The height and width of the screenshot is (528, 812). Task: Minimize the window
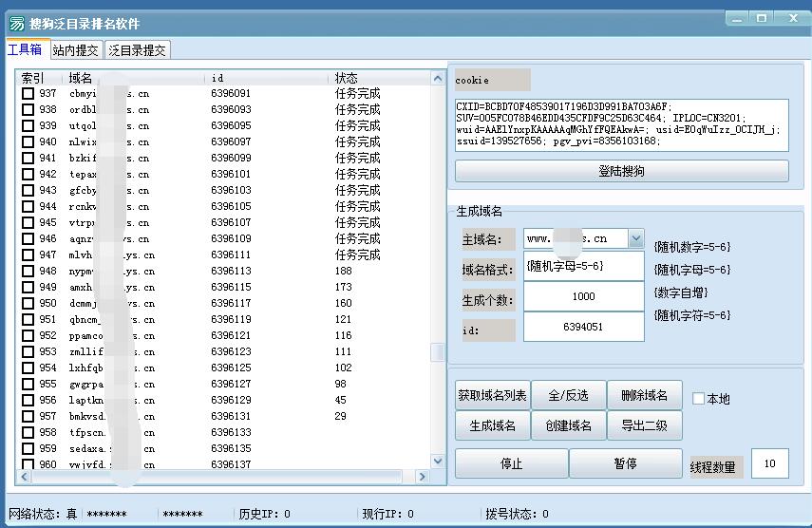tap(737, 19)
